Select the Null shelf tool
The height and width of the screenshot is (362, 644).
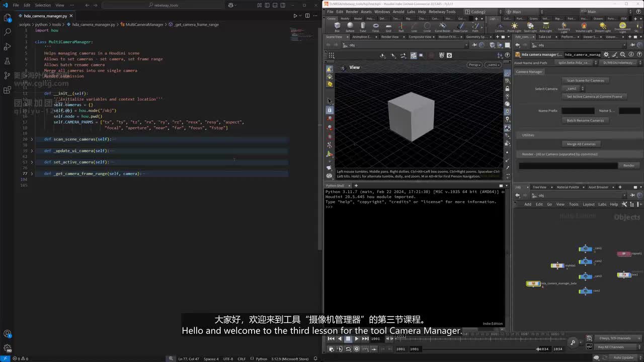(x=401, y=27)
